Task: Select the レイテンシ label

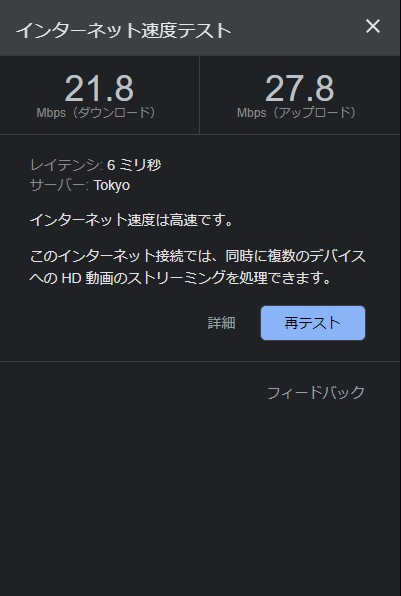Action: tap(66, 165)
